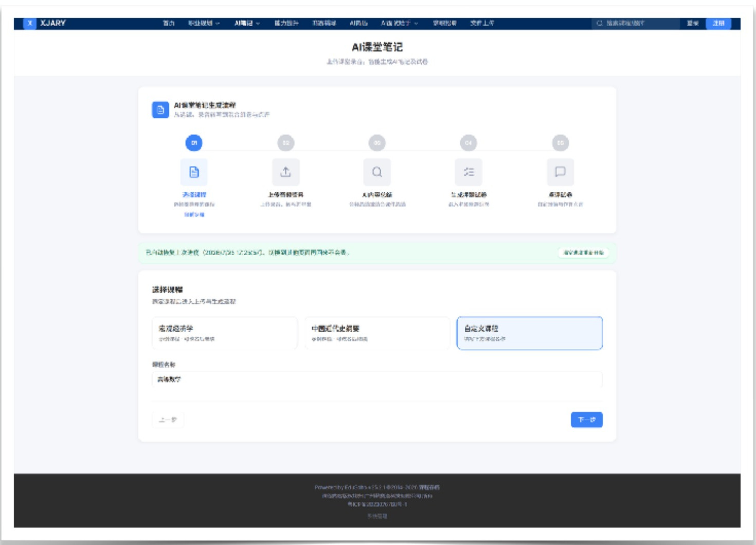Expand the AI笔记 dropdown in the navbar
756x545 pixels.
247,23
